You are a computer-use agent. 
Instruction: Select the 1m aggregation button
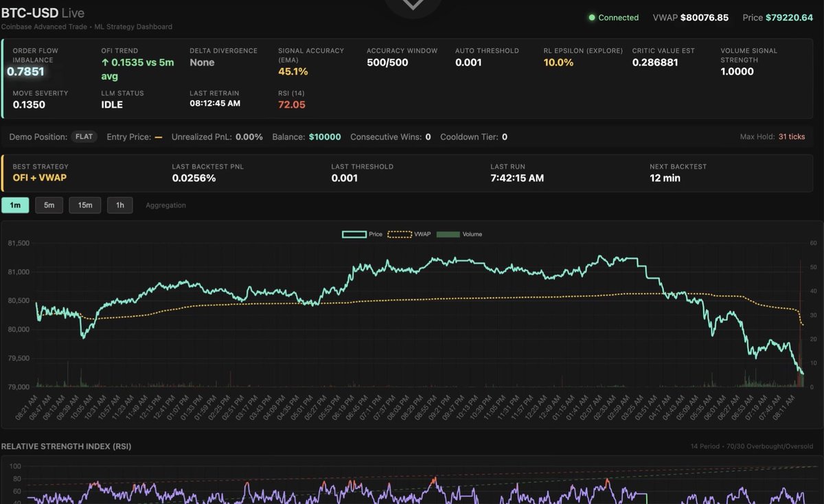[x=15, y=205]
